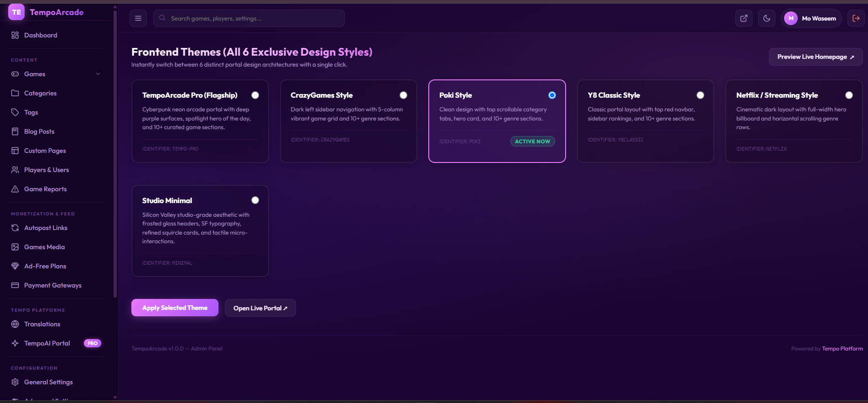Image resolution: width=868 pixels, height=403 pixels.
Task: Click the TempoAI Portal sparkle icon
Action: (x=15, y=343)
